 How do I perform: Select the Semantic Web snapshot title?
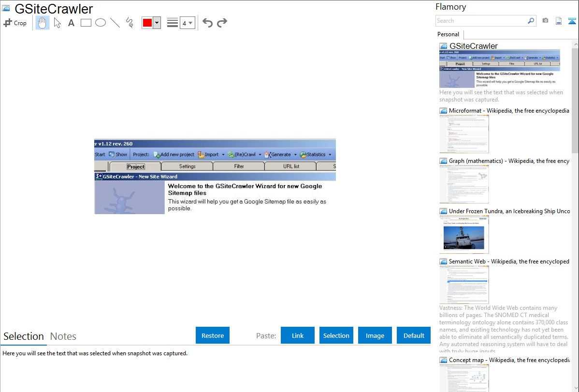click(509, 261)
